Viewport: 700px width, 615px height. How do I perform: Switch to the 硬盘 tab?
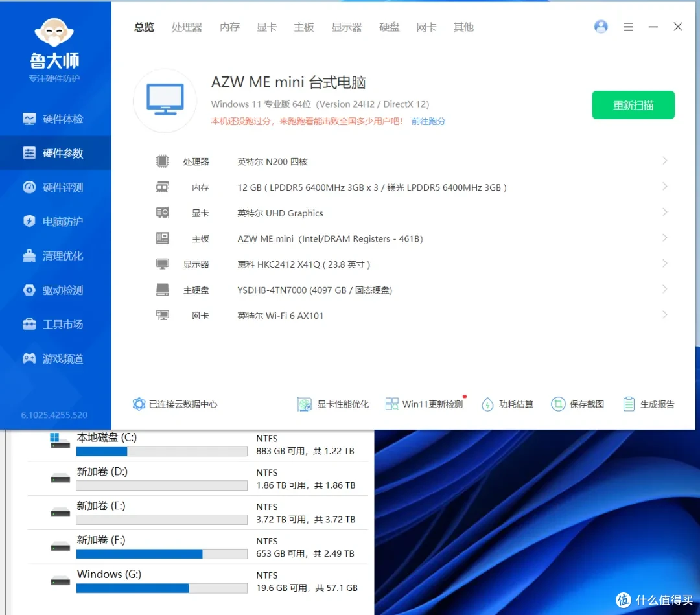[x=390, y=27]
